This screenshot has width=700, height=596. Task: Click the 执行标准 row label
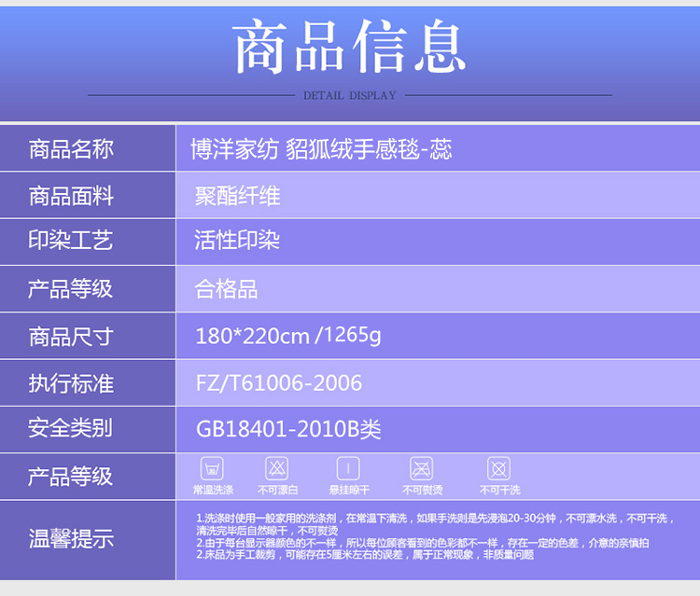tap(72, 383)
